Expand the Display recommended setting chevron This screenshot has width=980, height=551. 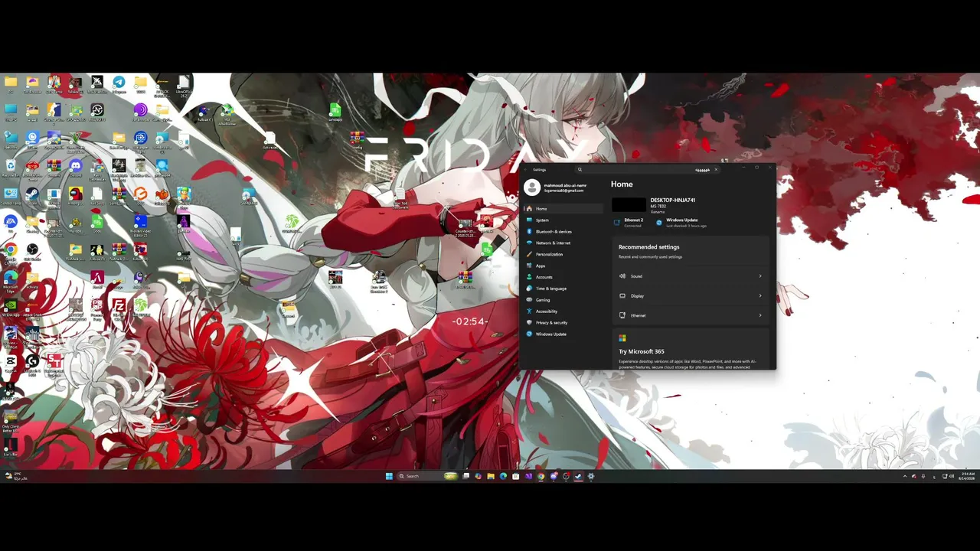[760, 296]
